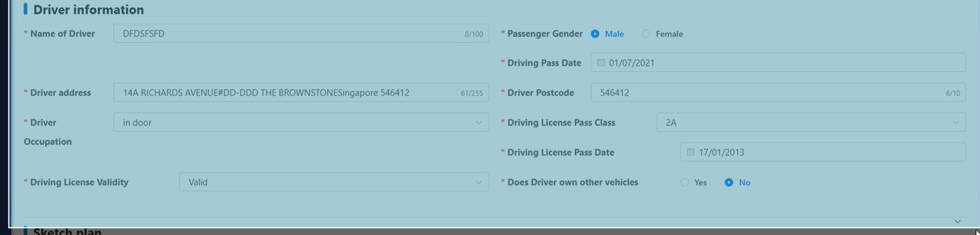This screenshot has width=980, height=235.
Task: Click the Driving License Validity label
Action: [79, 182]
